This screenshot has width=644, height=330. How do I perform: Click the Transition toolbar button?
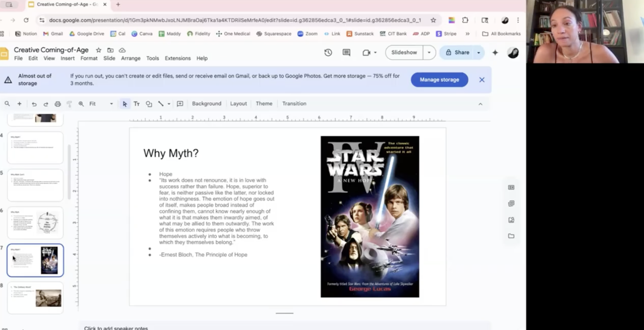294,104
